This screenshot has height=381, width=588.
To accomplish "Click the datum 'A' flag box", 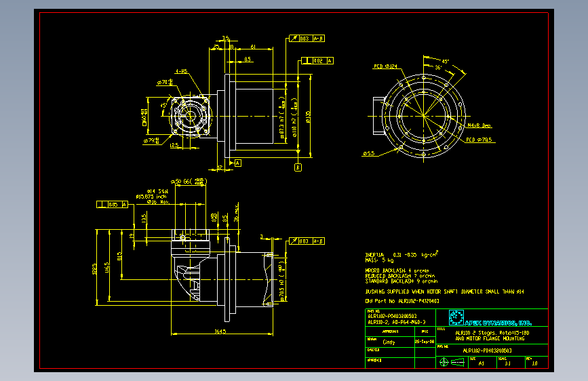I will click(x=238, y=163).
